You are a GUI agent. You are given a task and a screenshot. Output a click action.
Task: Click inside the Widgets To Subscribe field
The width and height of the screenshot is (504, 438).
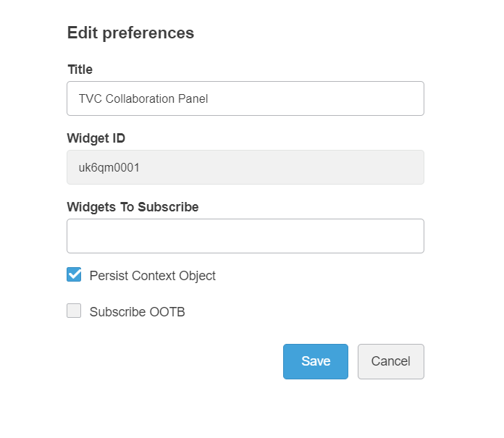click(245, 236)
